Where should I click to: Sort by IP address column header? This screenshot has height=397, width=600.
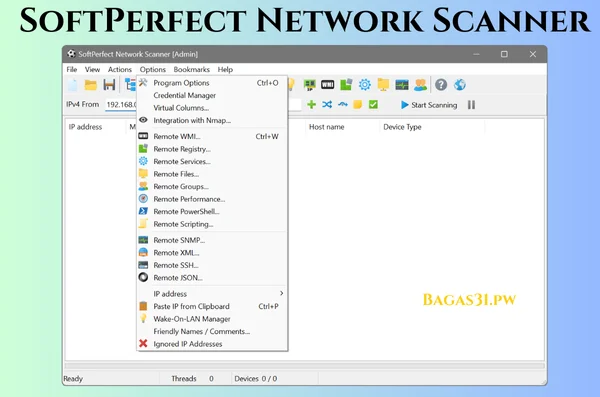coord(85,127)
